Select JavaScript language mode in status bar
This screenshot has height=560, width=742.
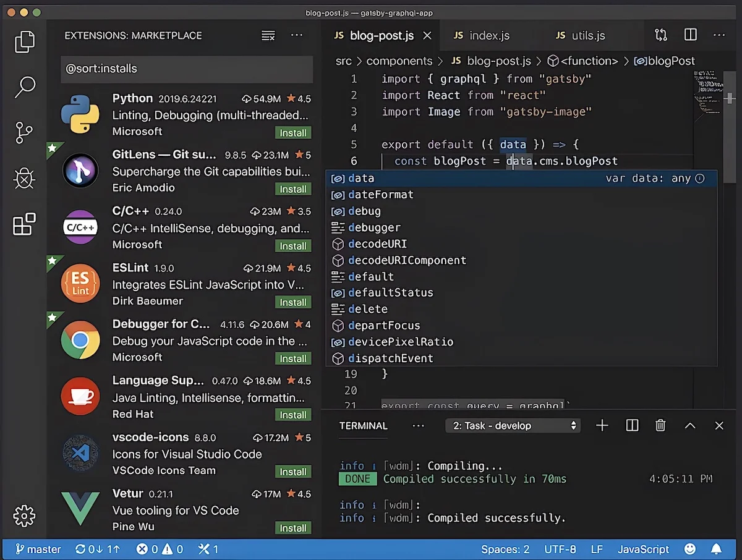[x=643, y=549]
